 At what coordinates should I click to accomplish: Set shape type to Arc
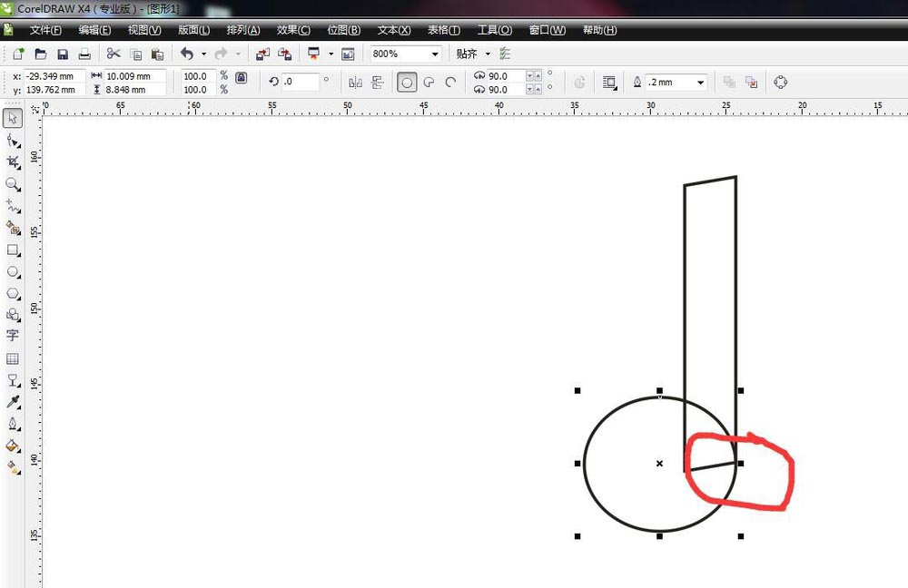pyautogui.click(x=450, y=83)
